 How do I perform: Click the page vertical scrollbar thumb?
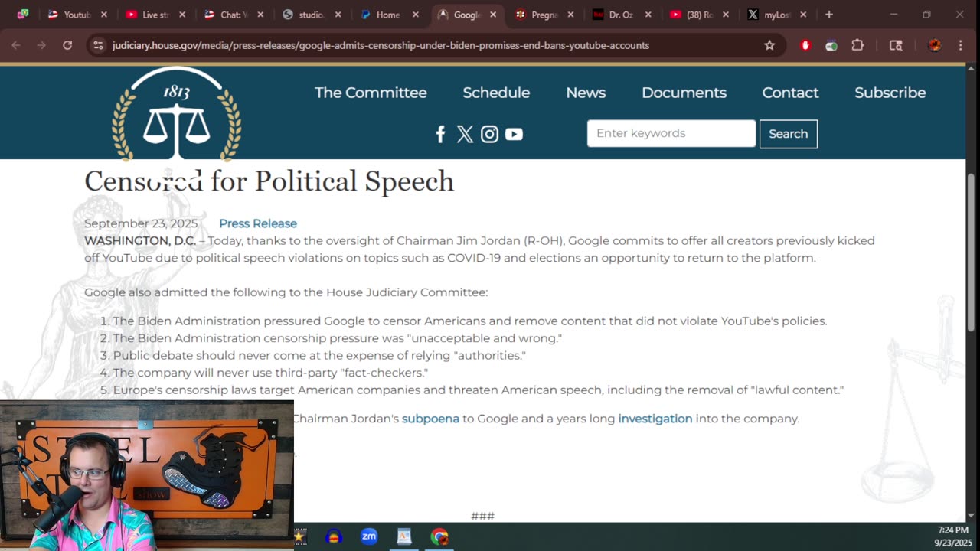[x=972, y=253]
